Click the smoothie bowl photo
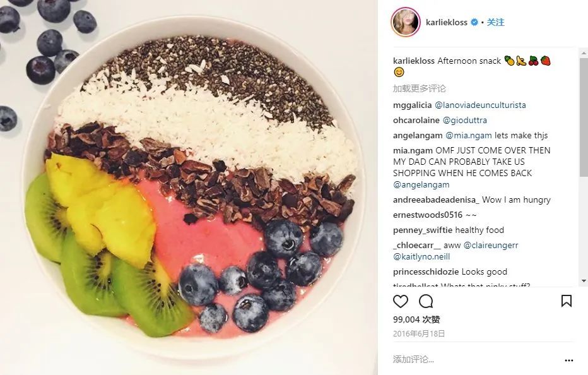The height and width of the screenshot is (375, 588). coord(189,187)
